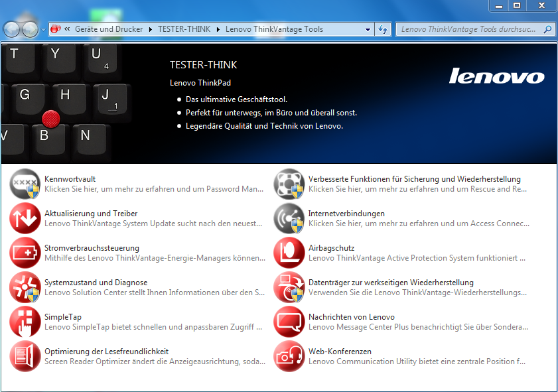Open Datenträger zur werkseitigen Wiederherstellung title
The image size is (558, 392).
(391, 283)
